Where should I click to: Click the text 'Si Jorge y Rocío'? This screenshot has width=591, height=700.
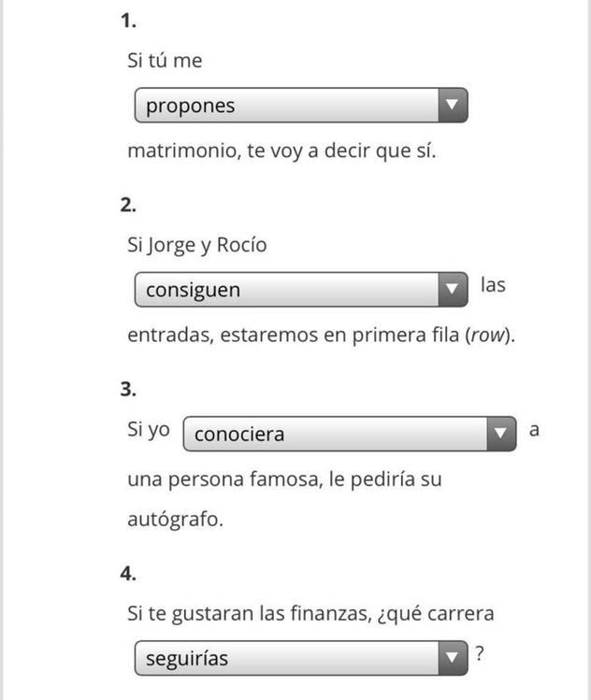[x=197, y=245]
